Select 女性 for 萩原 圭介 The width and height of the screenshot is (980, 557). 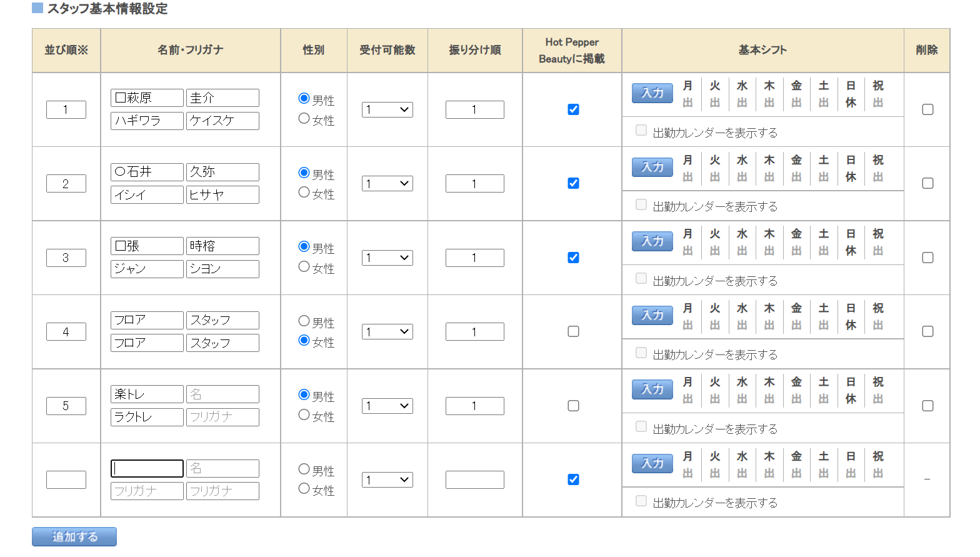304,118
